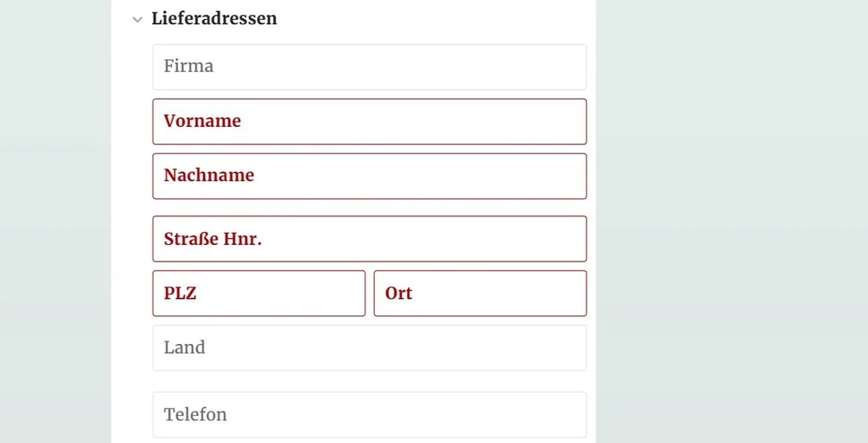
Task: Click the red-outlined Ort field beside PLZ
Action: [x=480, y=294]
